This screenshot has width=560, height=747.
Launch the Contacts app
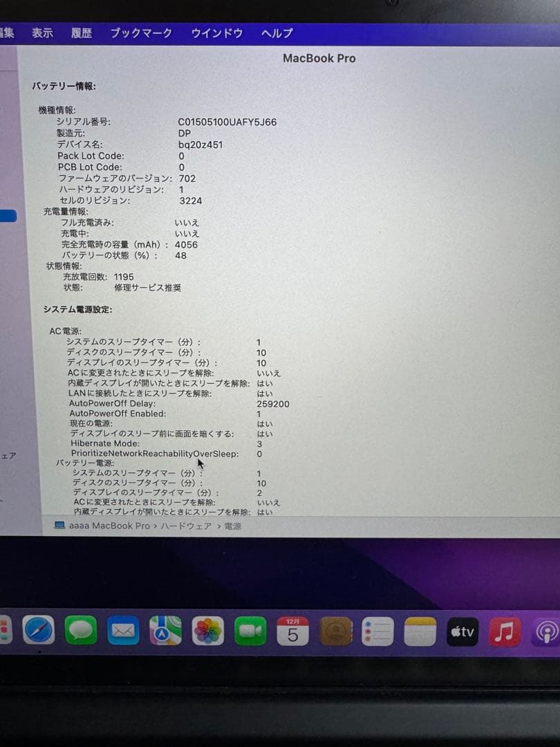tap(335, 631)
